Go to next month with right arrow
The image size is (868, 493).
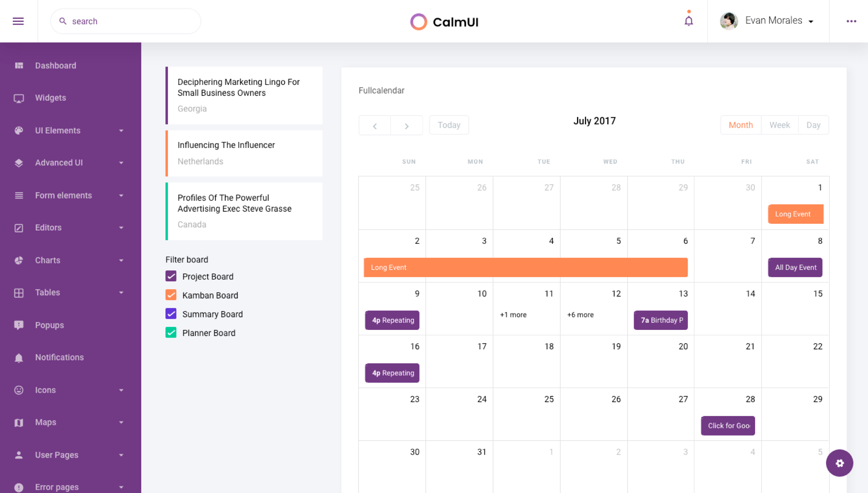click(x=407, y=126)
